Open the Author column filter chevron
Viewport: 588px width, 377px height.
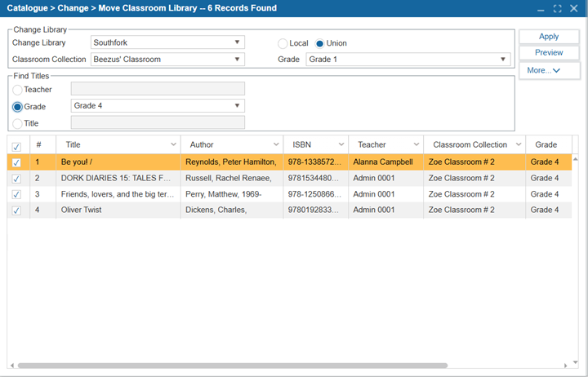tap(276, 144)
